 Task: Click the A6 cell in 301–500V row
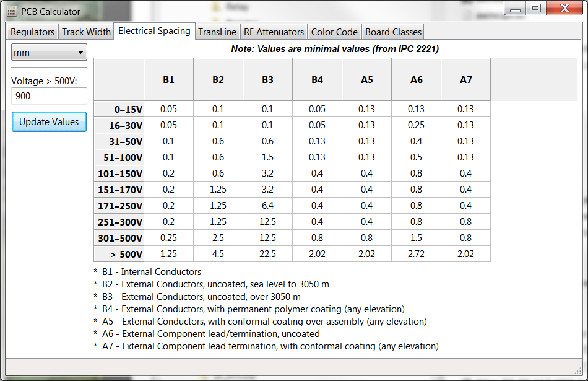click(x=416, y=238)
